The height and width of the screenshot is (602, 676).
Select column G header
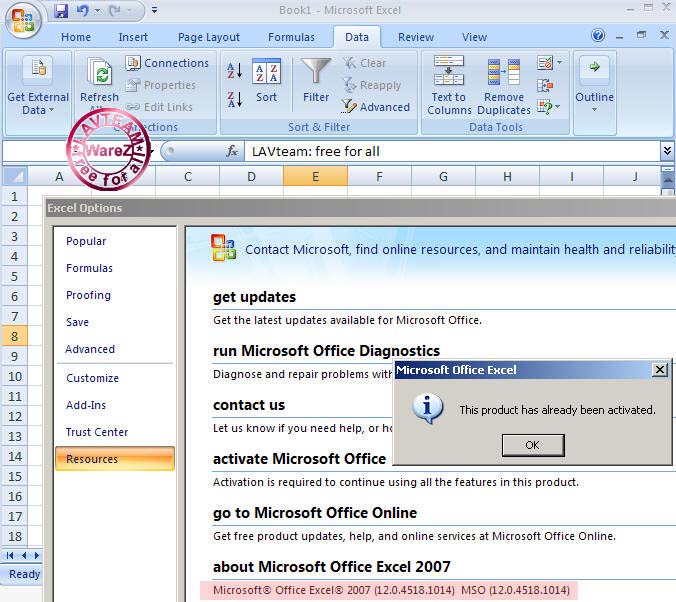(443, 176)
